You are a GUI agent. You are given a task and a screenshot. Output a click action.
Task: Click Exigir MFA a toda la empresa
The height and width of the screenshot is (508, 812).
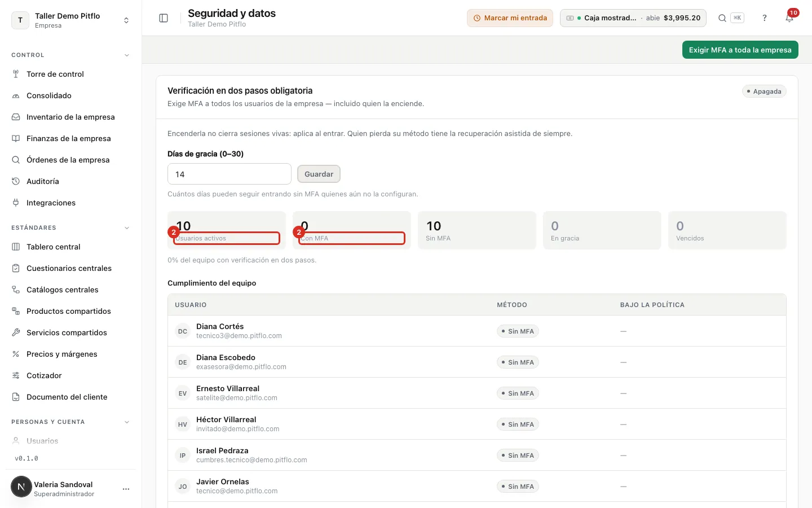740,50
